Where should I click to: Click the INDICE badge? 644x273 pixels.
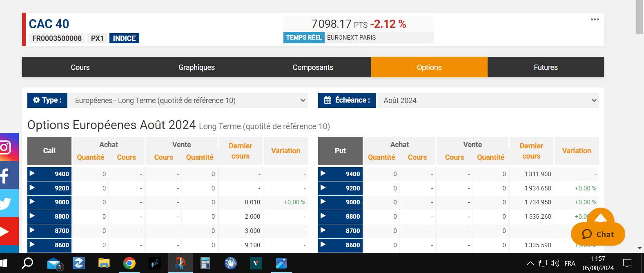[x=124, y=38]
